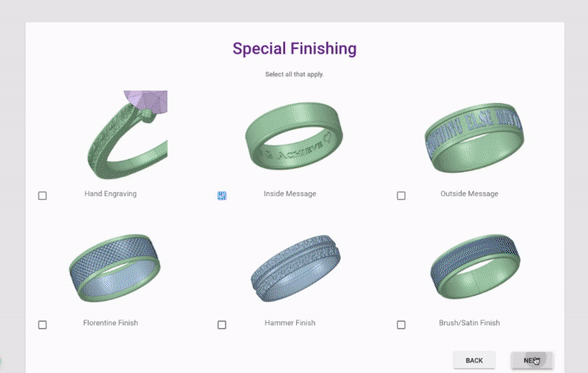Image resolution: width=588 pixels, height=373 pixels.
Task: Enable the Outside Message checkbox
Action: pos(401,196)
